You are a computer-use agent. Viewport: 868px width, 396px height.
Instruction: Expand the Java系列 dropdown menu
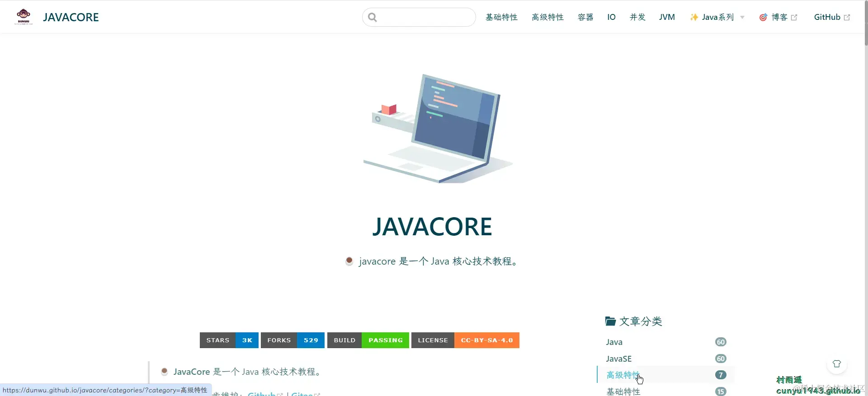717,17
